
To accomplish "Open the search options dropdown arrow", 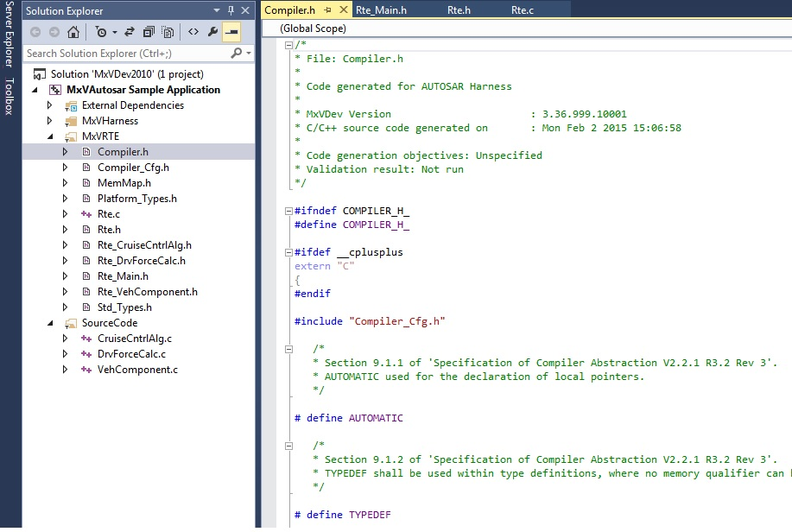I will (x=249, y=53).
